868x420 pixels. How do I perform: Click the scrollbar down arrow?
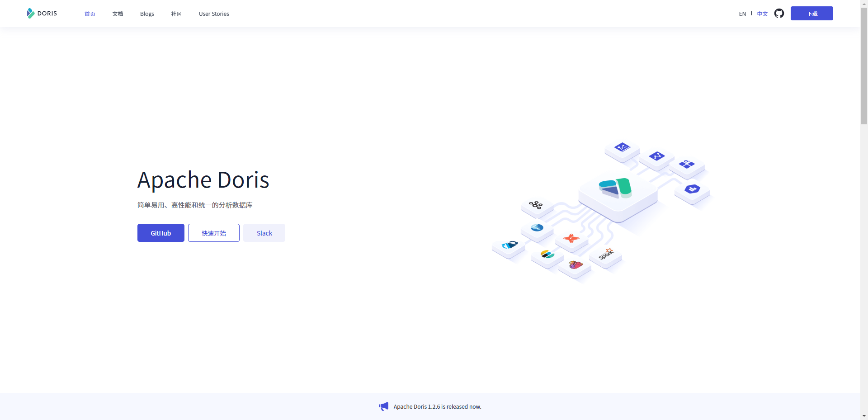click(864, 416)
